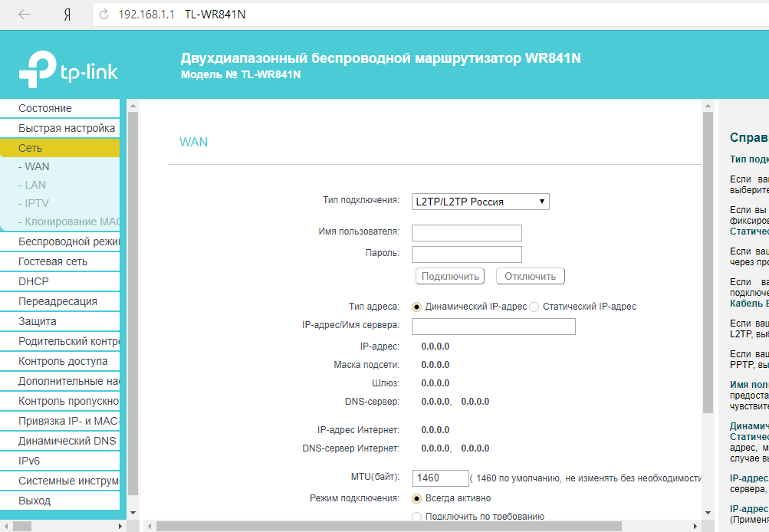Go back using browser back arrow

coord(25,15)
